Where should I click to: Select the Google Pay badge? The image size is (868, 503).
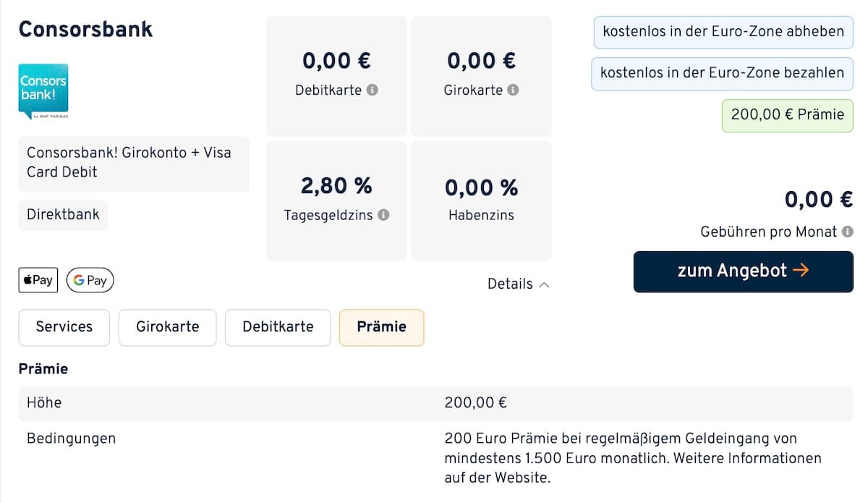coord(90,280)
